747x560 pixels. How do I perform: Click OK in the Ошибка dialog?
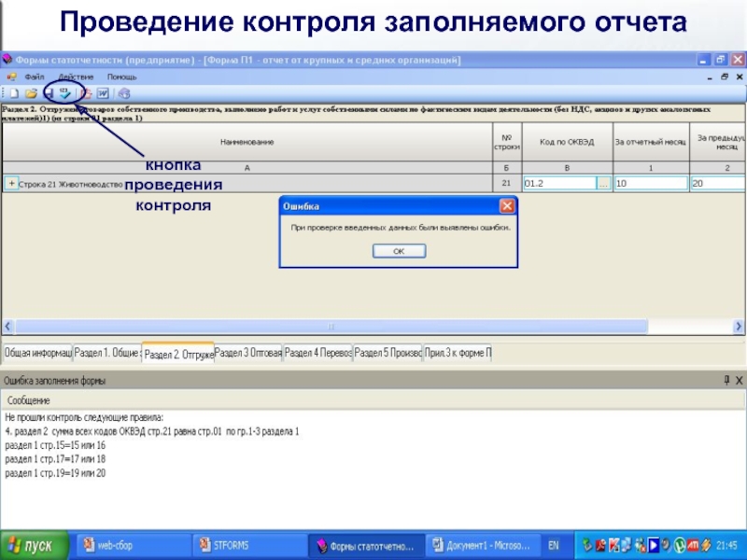[399, 251]
